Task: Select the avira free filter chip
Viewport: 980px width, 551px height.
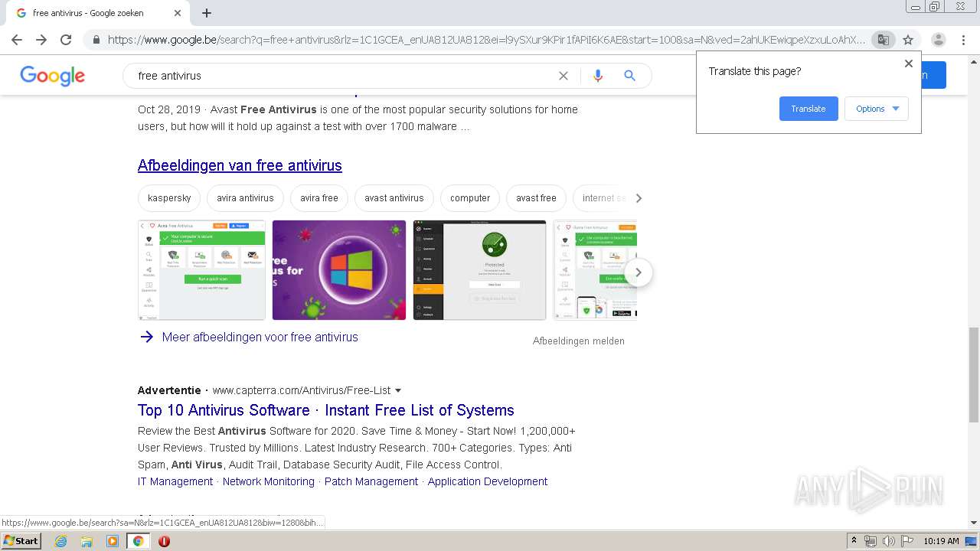Action: [319, 198]
